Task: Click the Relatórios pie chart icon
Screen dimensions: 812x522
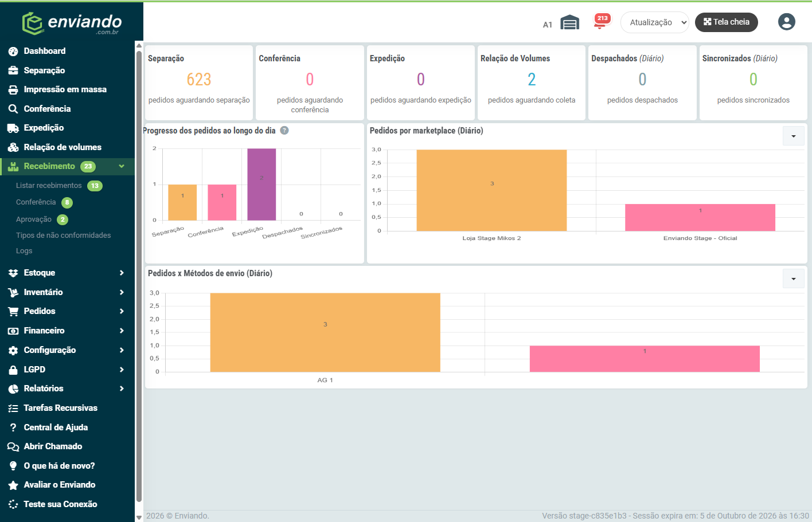Action: [13, 389]
